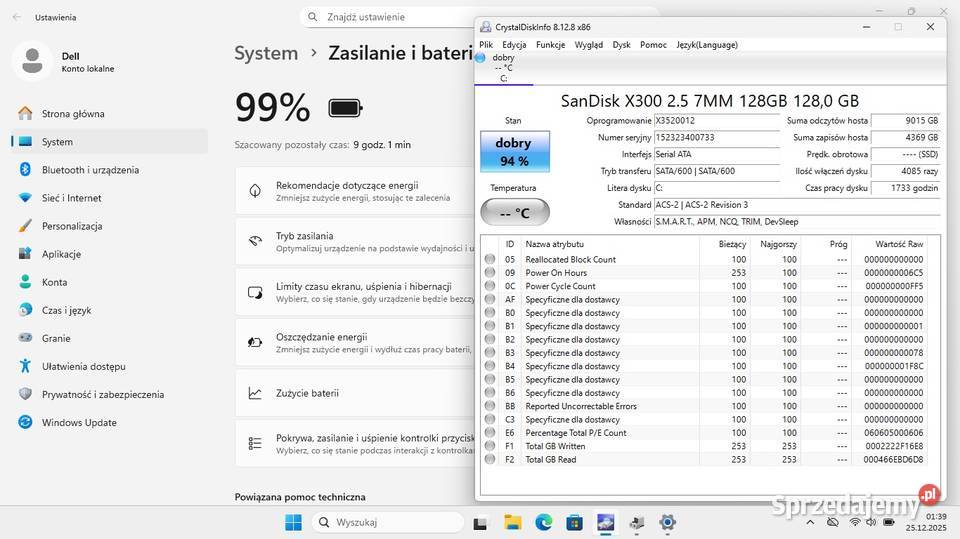This screenshot has width=960, height=539.
Task: Expand Limity czasu ekranu, uśpienia i hibernacji
Action: coord(355,292)
